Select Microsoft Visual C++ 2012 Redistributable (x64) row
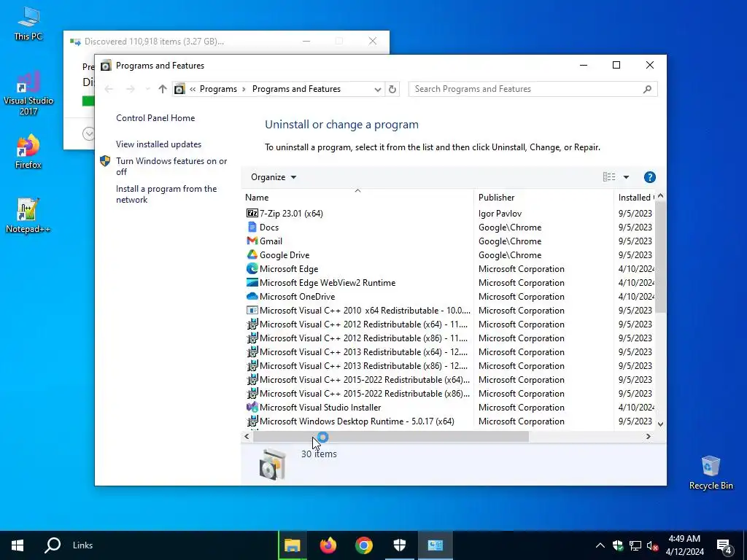747x560 pixels. 448,324
